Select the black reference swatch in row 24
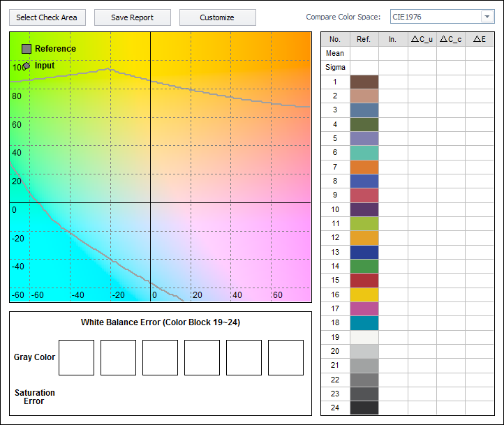This screenshot has width=504, height=425. [364, 408]
